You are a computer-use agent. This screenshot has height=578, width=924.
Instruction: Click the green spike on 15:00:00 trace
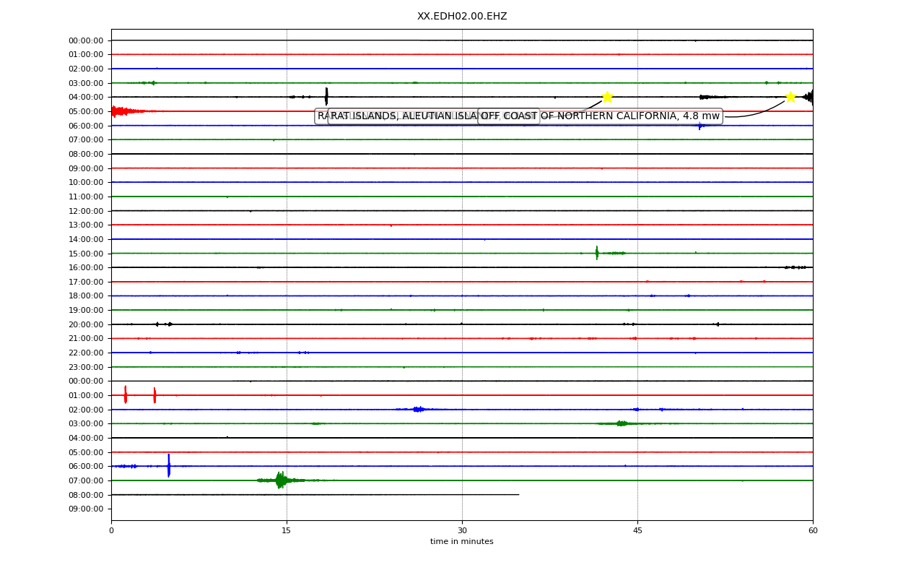(597, 253)
